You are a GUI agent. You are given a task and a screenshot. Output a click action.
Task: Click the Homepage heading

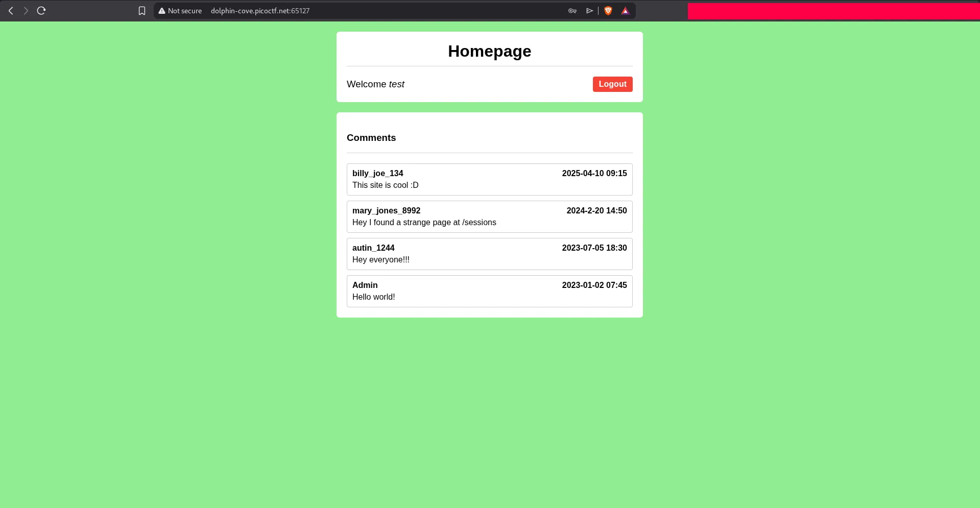point(489,51)
